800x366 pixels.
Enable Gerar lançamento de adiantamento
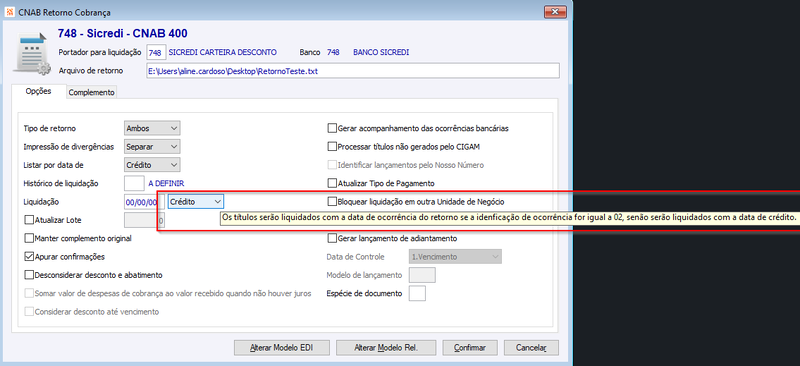click(332, 238)
